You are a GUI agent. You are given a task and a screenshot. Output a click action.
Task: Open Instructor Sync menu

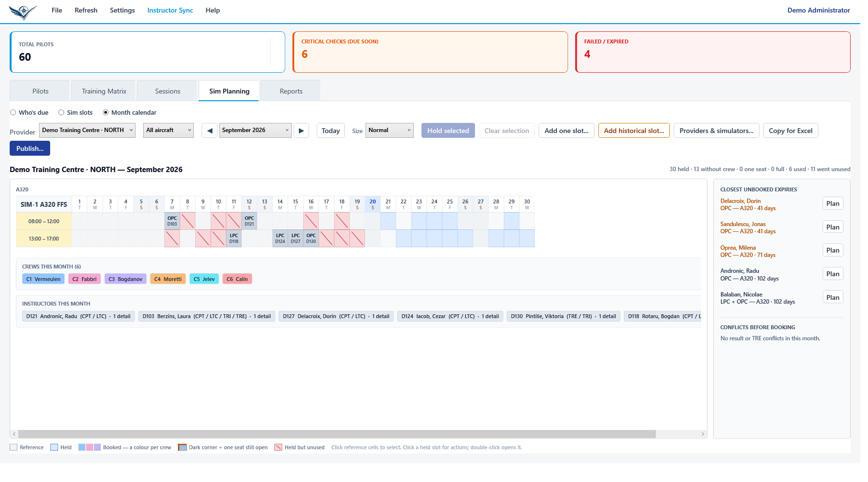pyautogui.click(x=170, y=10)
